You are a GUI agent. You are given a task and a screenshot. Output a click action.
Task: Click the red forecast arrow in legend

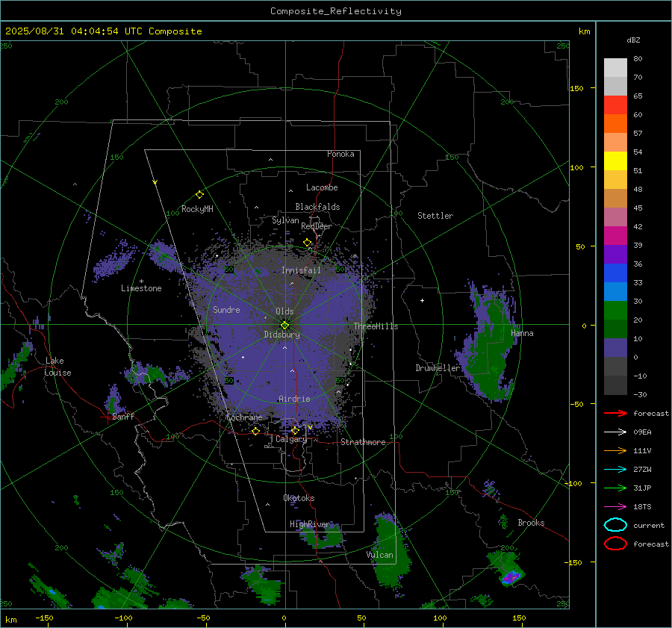pos(615,413)
